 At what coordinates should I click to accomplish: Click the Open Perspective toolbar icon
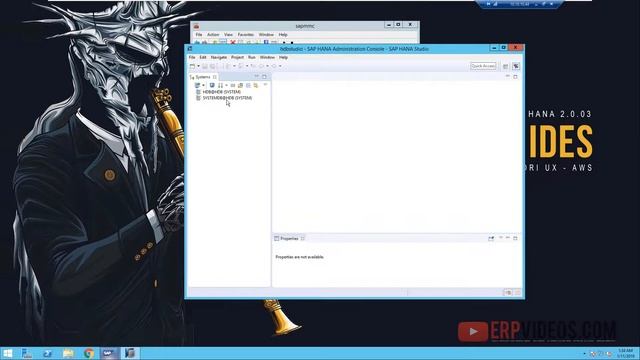505,66
